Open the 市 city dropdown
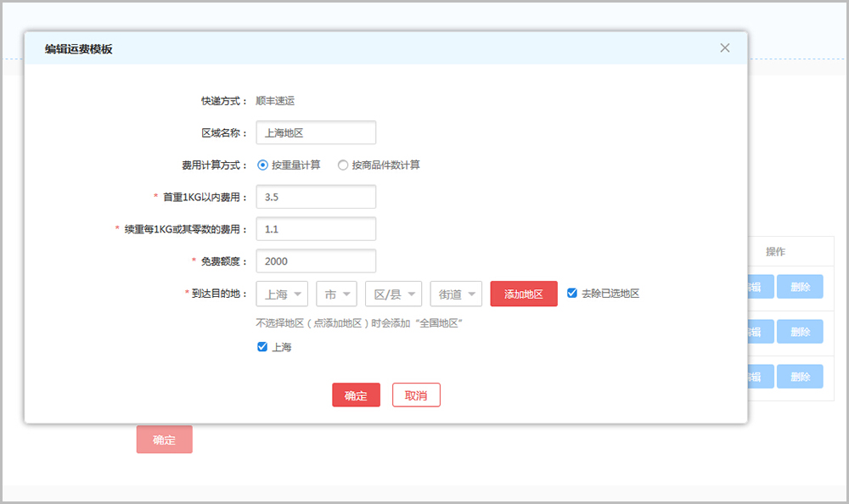This screenshot has width=849, height=504. tap(336, 294)
